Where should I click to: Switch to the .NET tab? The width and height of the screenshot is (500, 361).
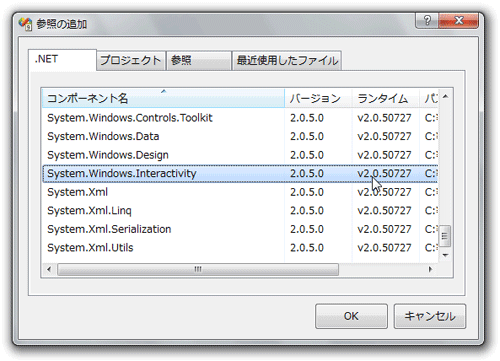(x=63, y=60)
